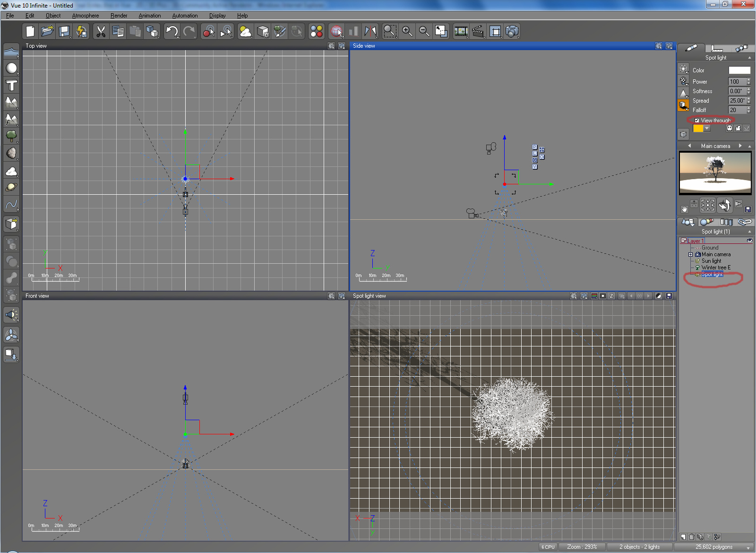Click the Save floppy disk icon
The width and height of the screenshot is (756, 553).
coord(64,32)
